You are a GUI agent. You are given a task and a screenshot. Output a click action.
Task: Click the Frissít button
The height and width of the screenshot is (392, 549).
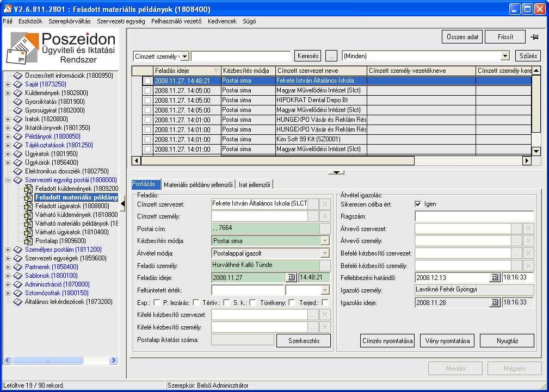[505, 37]
